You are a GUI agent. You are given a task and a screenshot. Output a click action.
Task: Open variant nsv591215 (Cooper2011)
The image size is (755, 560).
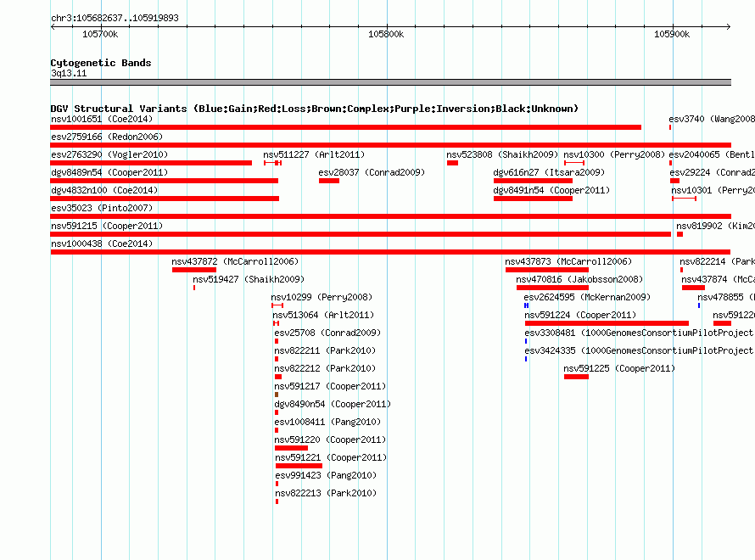click(107, 226)
